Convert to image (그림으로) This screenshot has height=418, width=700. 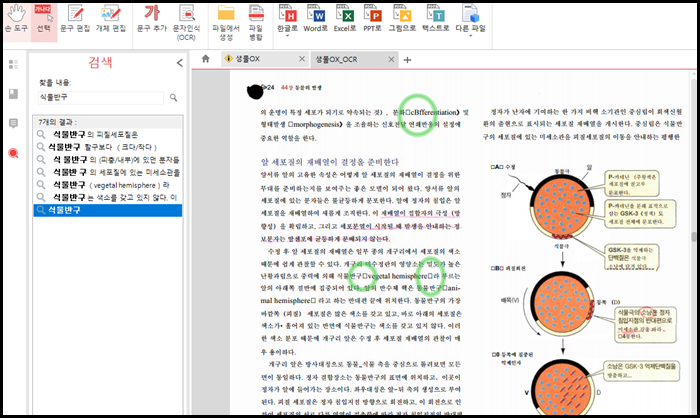coord(402,19)
